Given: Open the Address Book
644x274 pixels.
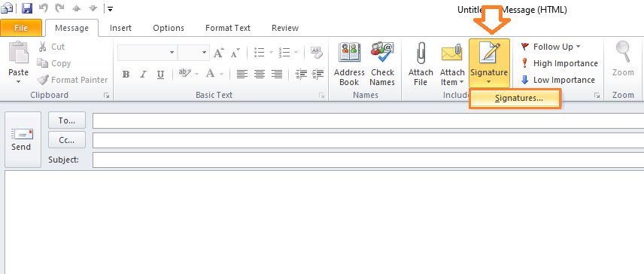Looking at the screenshot, I should point(350,64).
